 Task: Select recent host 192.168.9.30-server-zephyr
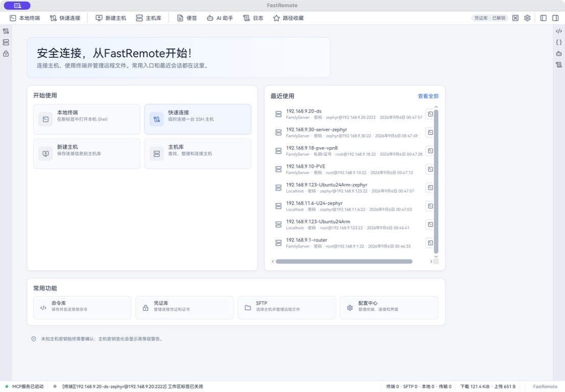348,133
